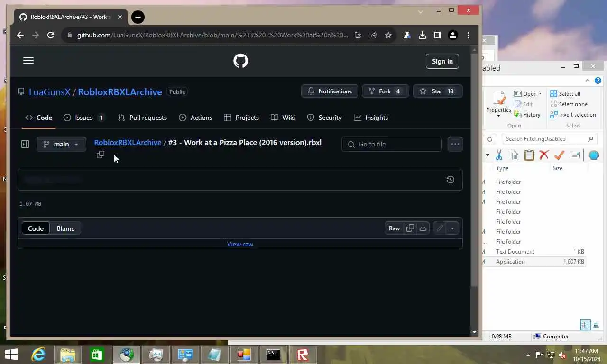Image resolution: width=607 pixels, height=364 pixels.
Task: Open edit options dropdown arrow beside pencil
Action: coord(452,228)
